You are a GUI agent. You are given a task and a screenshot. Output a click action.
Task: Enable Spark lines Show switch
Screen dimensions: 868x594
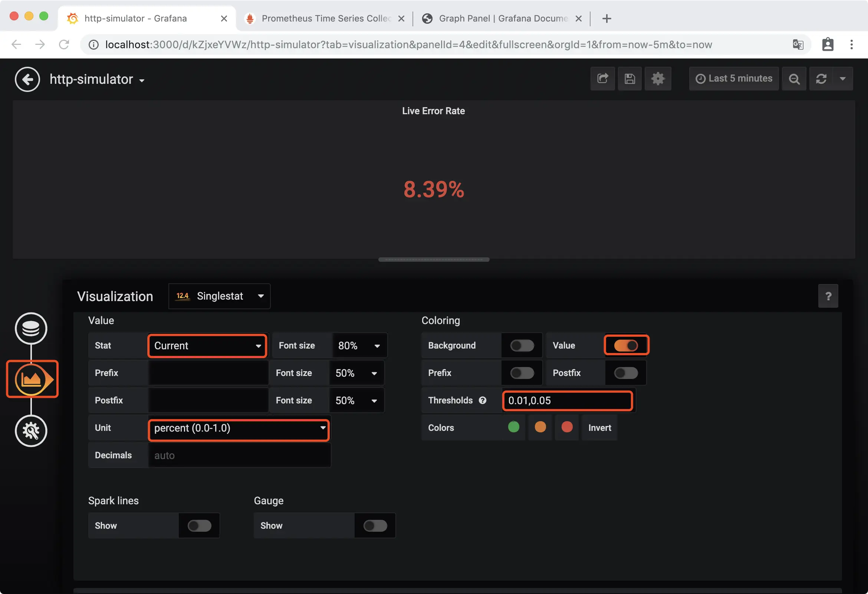pyautogui.click(x=200, y=526)
